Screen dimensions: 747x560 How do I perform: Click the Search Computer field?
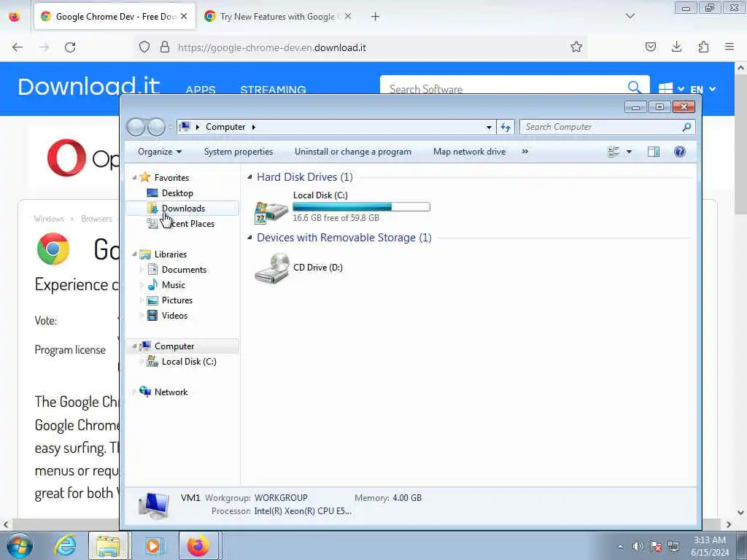(x=602, y=127)
